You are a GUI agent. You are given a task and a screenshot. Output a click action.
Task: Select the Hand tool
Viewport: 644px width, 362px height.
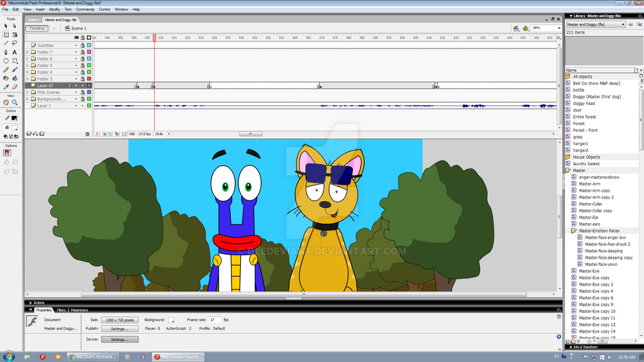point(6,102)
